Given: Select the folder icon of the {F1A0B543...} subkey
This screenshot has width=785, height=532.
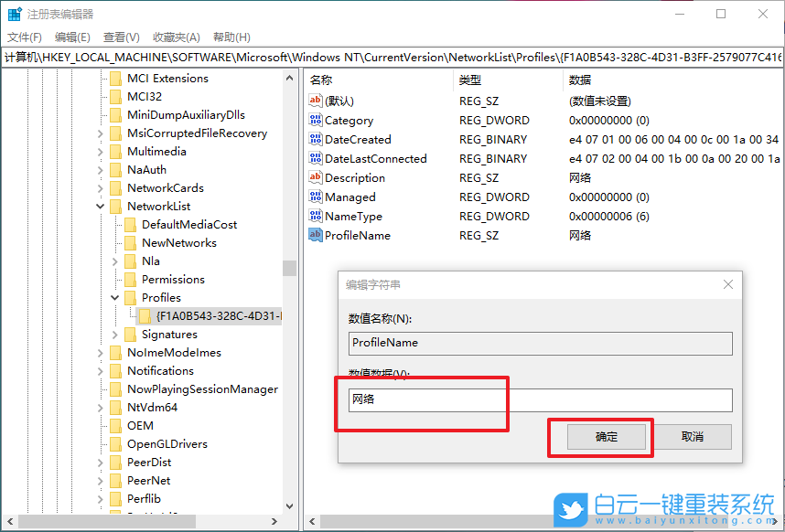Looking at the screenshot, I should (x=146, y=315).
